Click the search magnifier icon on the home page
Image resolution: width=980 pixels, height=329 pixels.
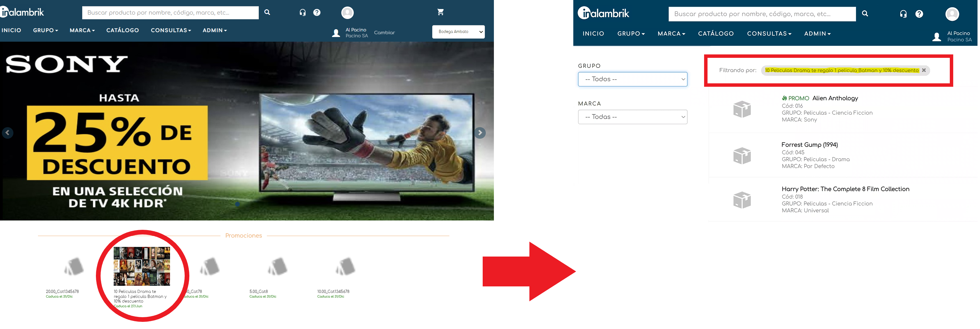click(x=267, y=12)
